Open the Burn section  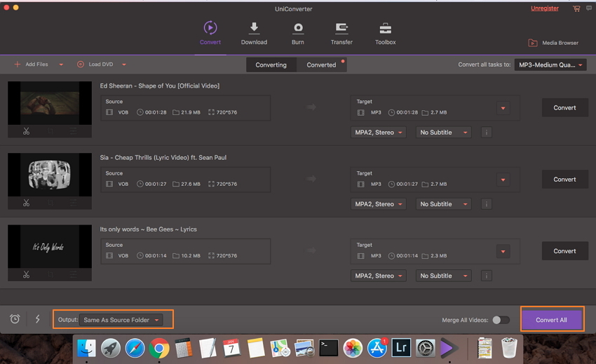[297, 33]
